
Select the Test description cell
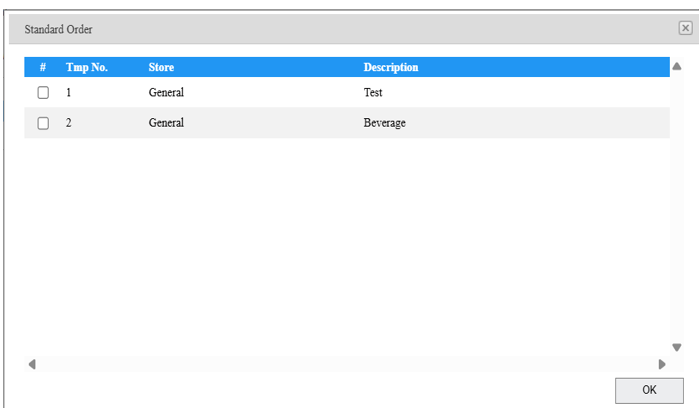[x=374, y=93]
